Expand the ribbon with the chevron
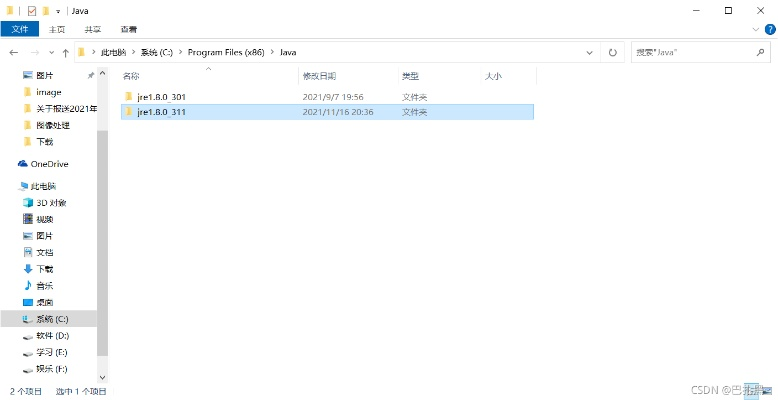Screen dimensions: 778x400 click(753, 30)
